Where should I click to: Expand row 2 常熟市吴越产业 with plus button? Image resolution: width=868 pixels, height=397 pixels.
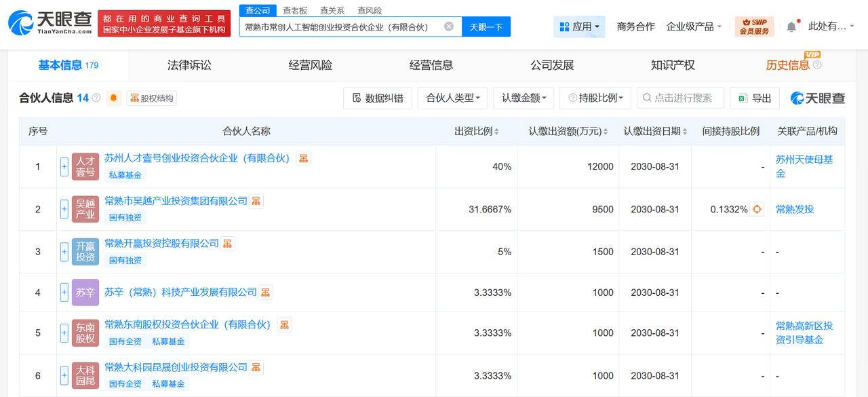coord(64,209)
